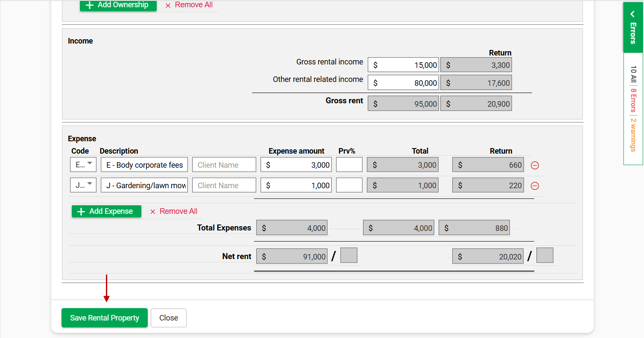Edit the 3,000 expense amount field
644x338 pixels.
point(296,165)
